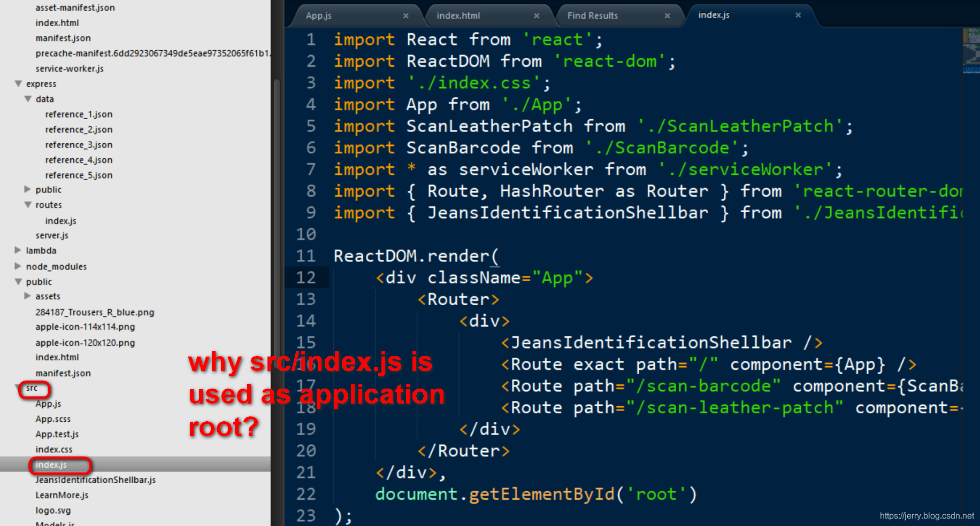
Task: Open apple-icon-114x114.png file
Action: click(x=85, y=327)
